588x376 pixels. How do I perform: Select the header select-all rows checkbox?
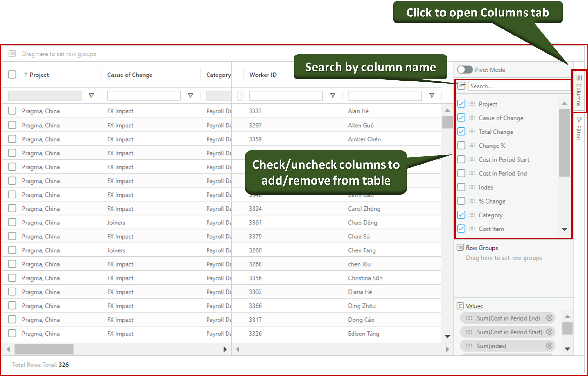point(12,75)
